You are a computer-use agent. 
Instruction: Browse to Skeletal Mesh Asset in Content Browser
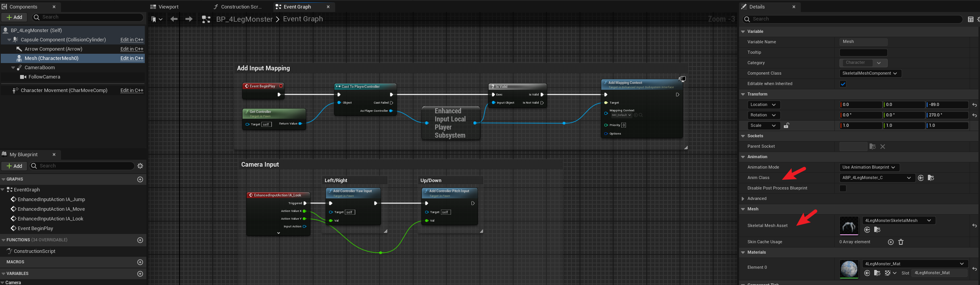click(x=877, y=230)
